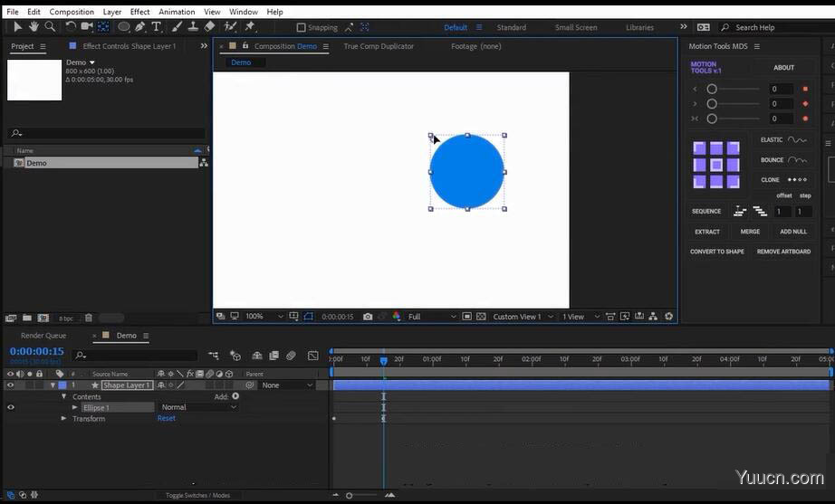Toggle Draft 3D in timeline
Viewport: 835px width, 504px height.
pos(235,356)
